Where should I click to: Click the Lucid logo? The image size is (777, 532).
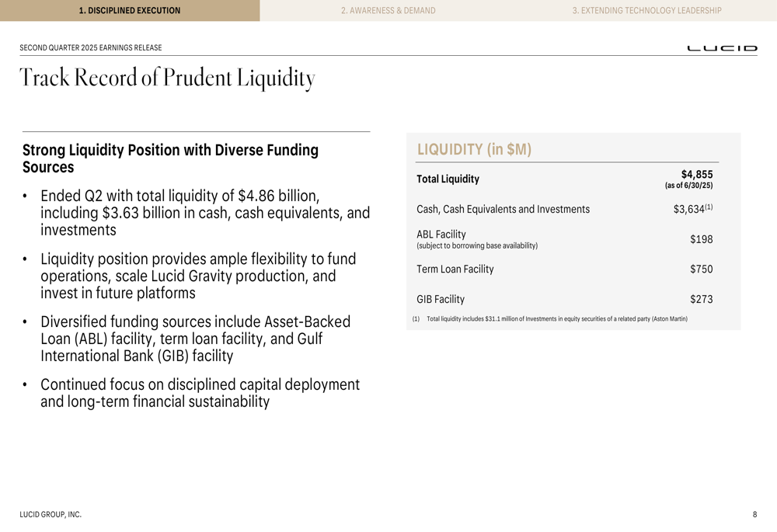[722, 48]
